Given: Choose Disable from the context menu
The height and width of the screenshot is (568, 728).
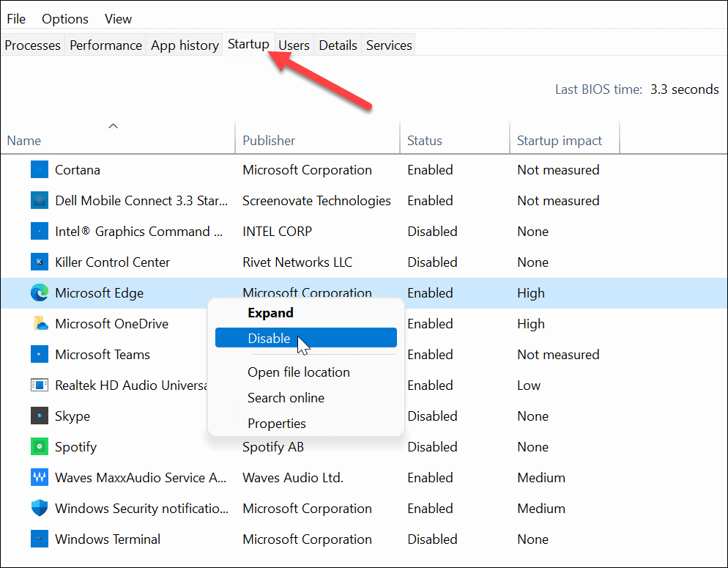Looking at the screenshot, I should click(x=270, y=339).
